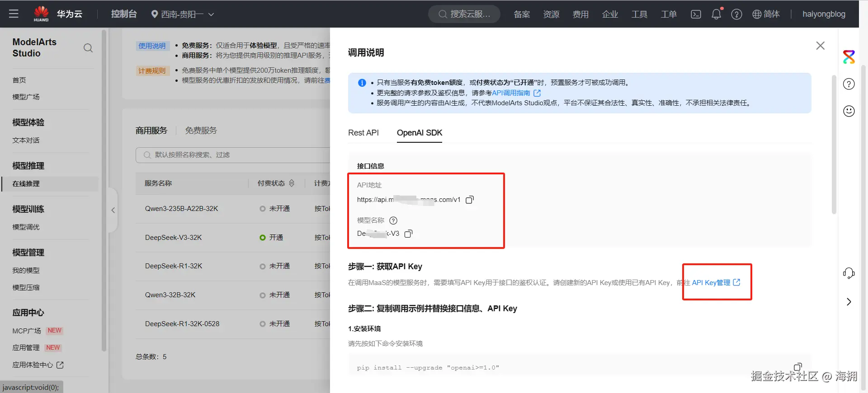Switch to the Rest API tab
The height and width of the screenshot is (393, 868).
click(363, 133)
